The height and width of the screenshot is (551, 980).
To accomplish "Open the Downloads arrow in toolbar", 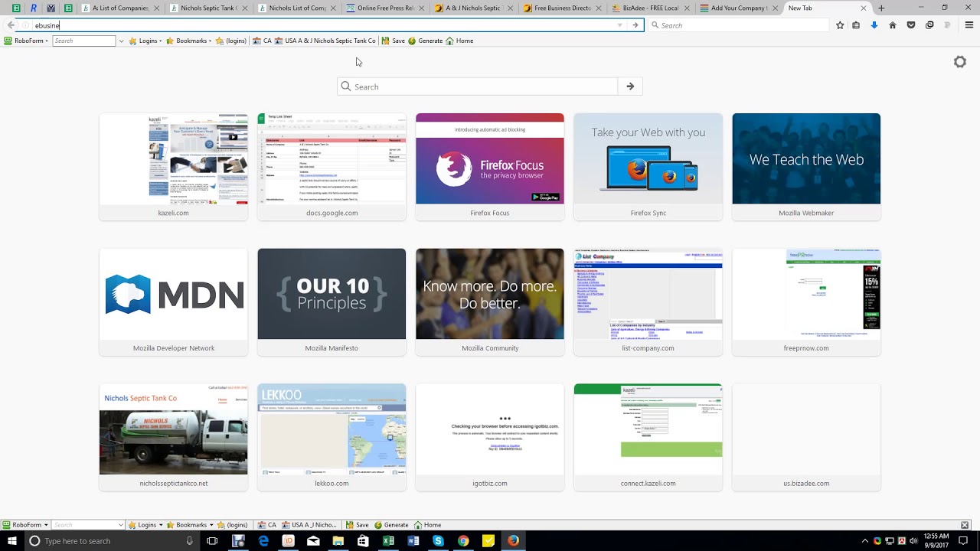I will click(x=874, y=25).
